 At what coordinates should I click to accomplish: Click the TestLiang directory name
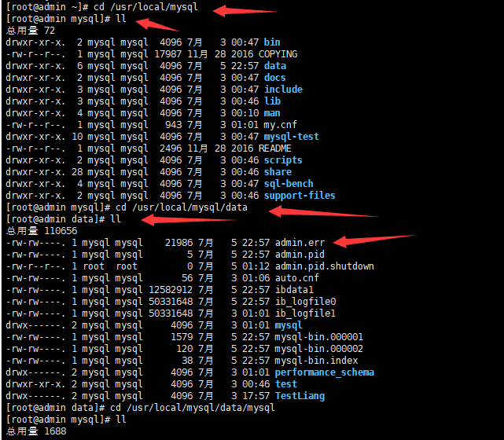pos(300,396)
